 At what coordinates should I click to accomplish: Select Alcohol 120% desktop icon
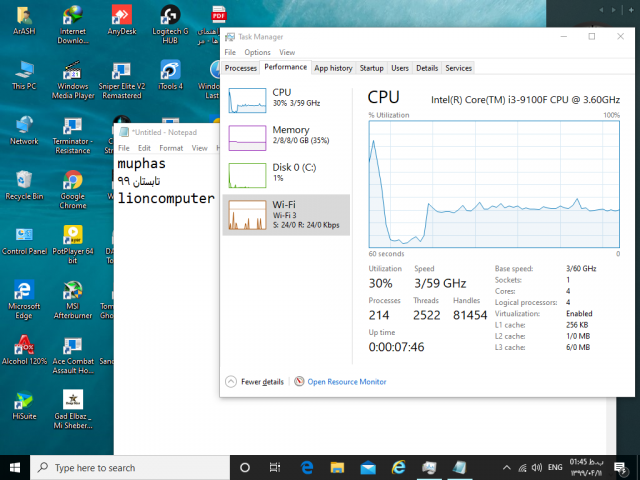[24, 350]
